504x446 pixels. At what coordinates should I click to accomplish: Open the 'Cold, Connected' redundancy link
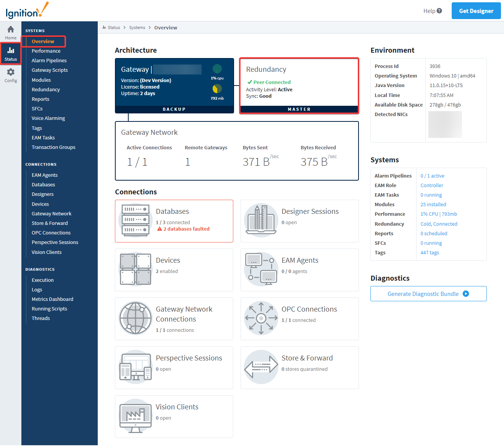click(439, 224)
